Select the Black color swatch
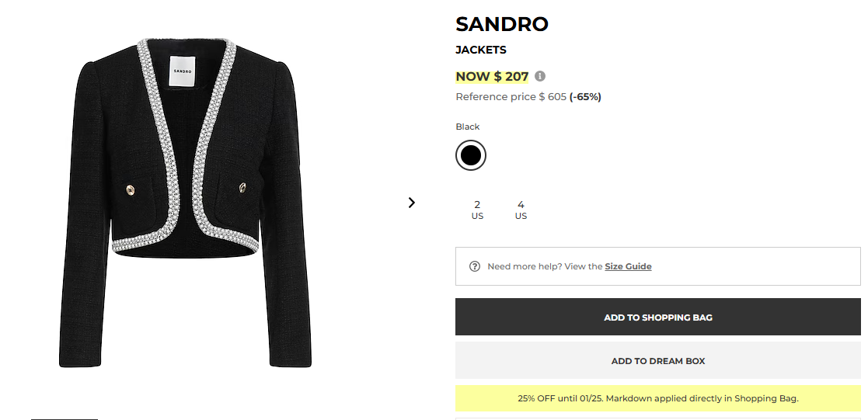The height and width of the screenshot is (420, 868). [470, 155]
